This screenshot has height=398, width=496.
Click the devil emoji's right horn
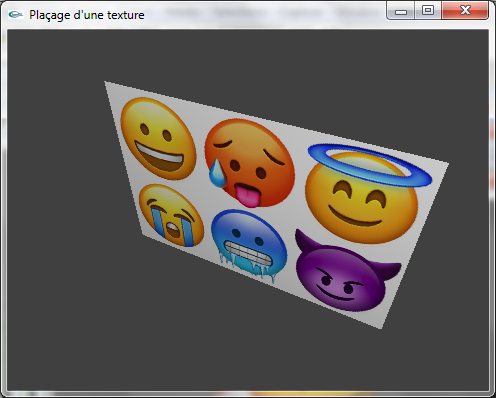tap(390, 269)
